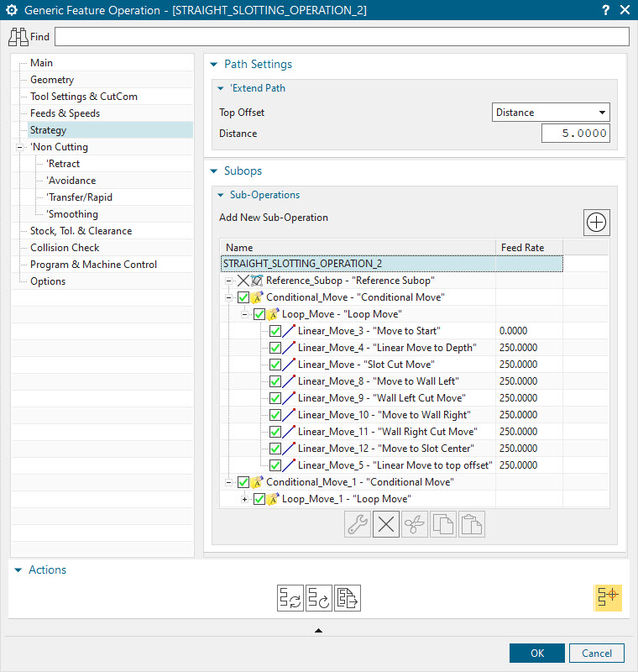
Task: Click the first Actions icon with circular arrows
Action: (290, 597)
